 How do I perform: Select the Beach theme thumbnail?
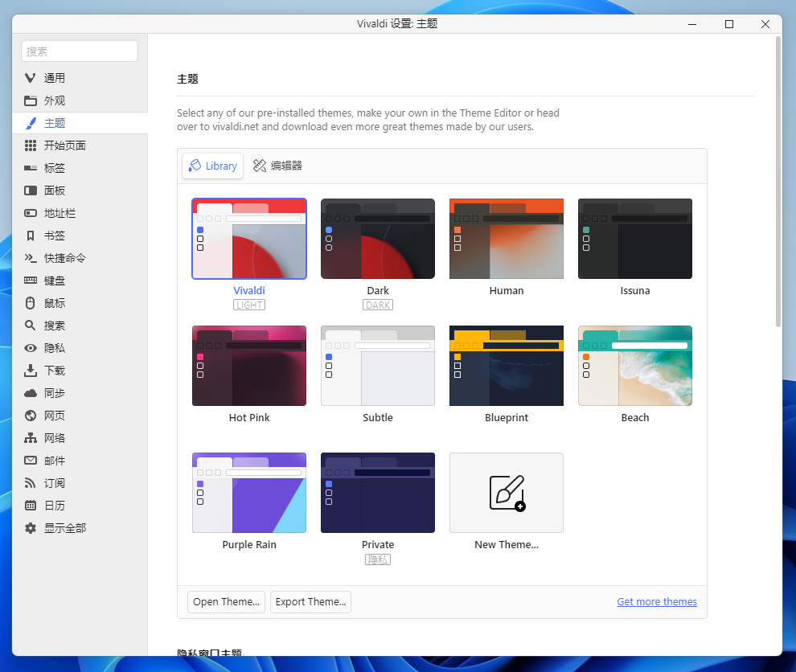[635, 366]
